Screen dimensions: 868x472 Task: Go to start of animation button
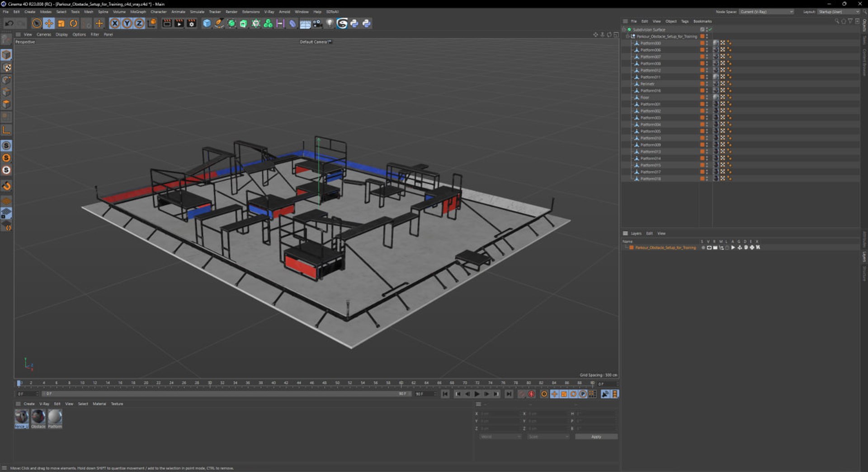[445, 394]
